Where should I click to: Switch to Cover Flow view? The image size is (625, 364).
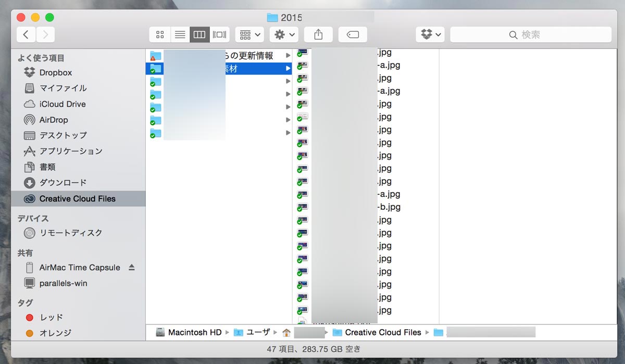219,35
